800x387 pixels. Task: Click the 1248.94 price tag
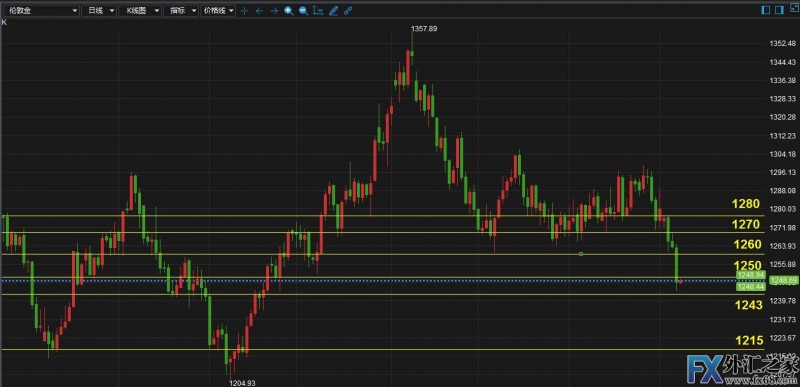[x=751, y=275]
